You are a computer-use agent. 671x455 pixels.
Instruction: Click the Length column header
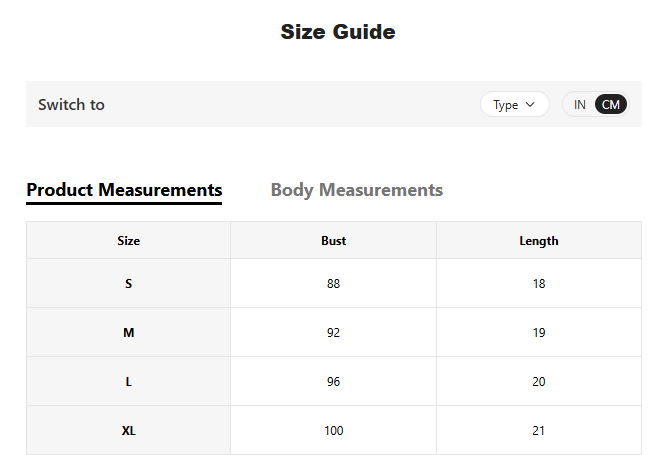[x=539, y=241]
